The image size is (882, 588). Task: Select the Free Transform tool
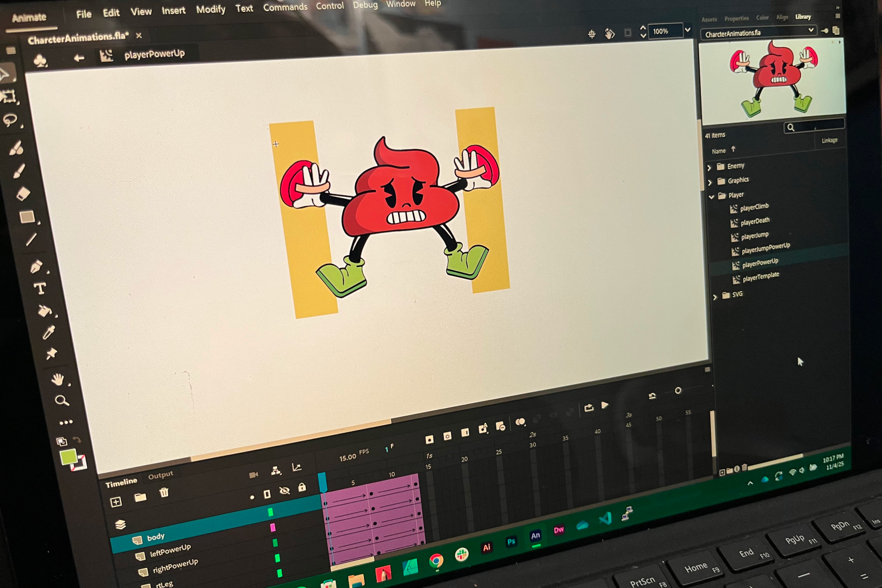click(8, 96)
